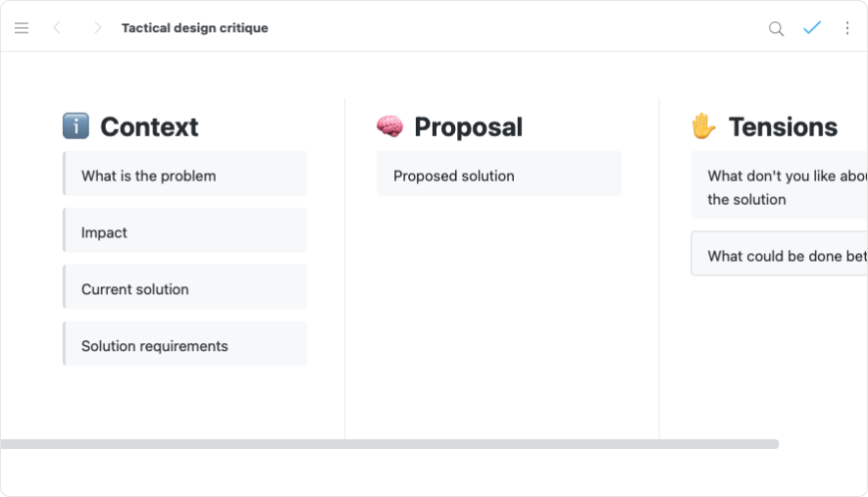
Task: Select the Context column heading
Action: [x=149, y=127]
